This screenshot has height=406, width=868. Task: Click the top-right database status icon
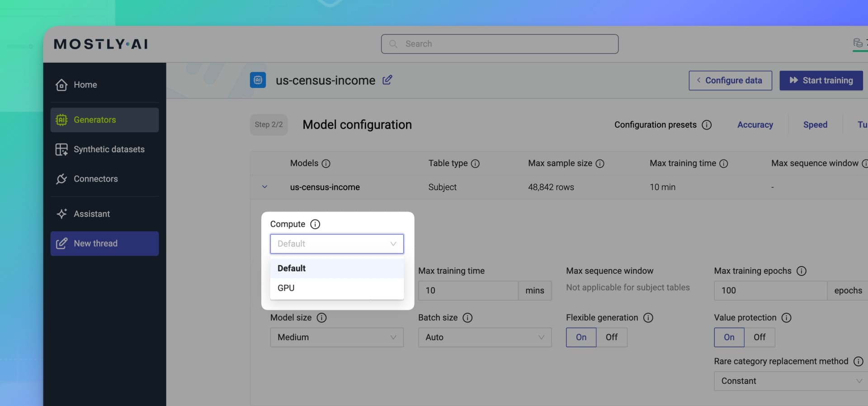(858, 43)
